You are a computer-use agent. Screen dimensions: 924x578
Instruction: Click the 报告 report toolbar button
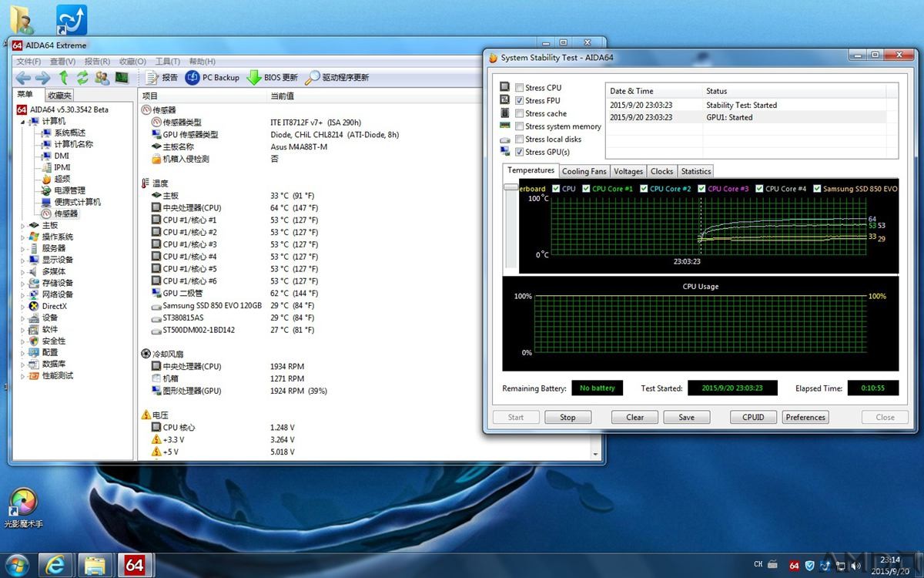pos(162,78)
